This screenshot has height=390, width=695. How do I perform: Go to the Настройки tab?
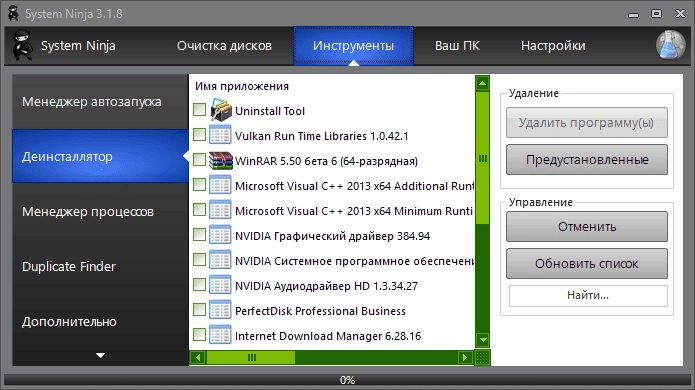point(553,46)
